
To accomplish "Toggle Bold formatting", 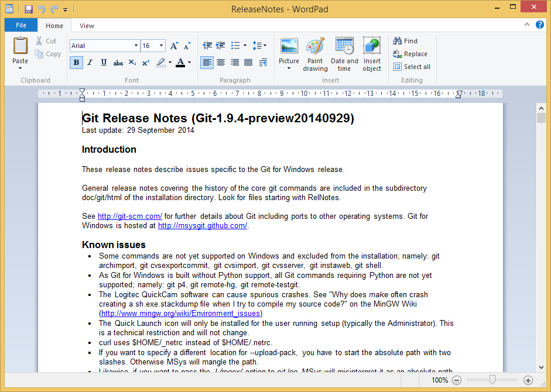I will [x=76, y=63].
